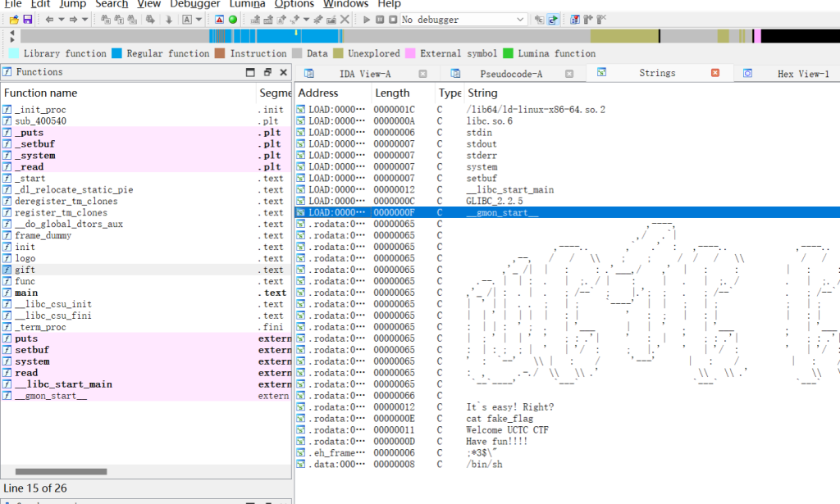Image resolution: width=840 pixels, height=504 pixels.
Task: Click the back navigation arrow in the toolbar
Action: (x=48, y=19)
